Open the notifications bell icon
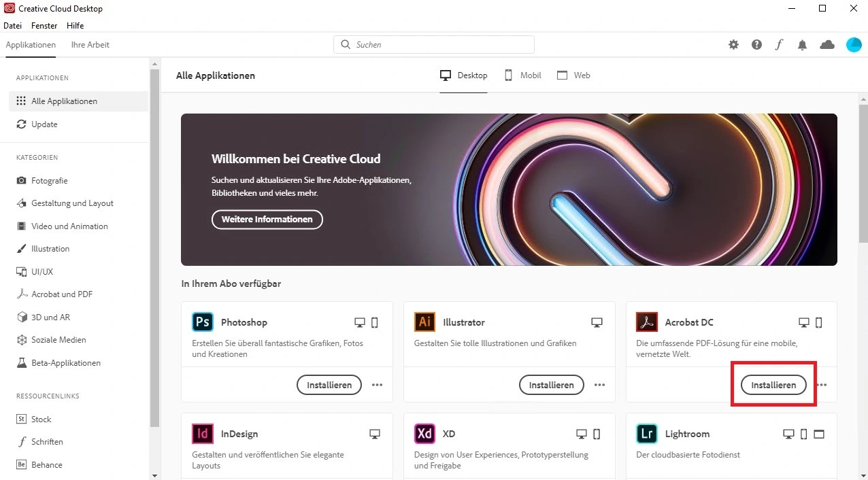 click(803, 45)
